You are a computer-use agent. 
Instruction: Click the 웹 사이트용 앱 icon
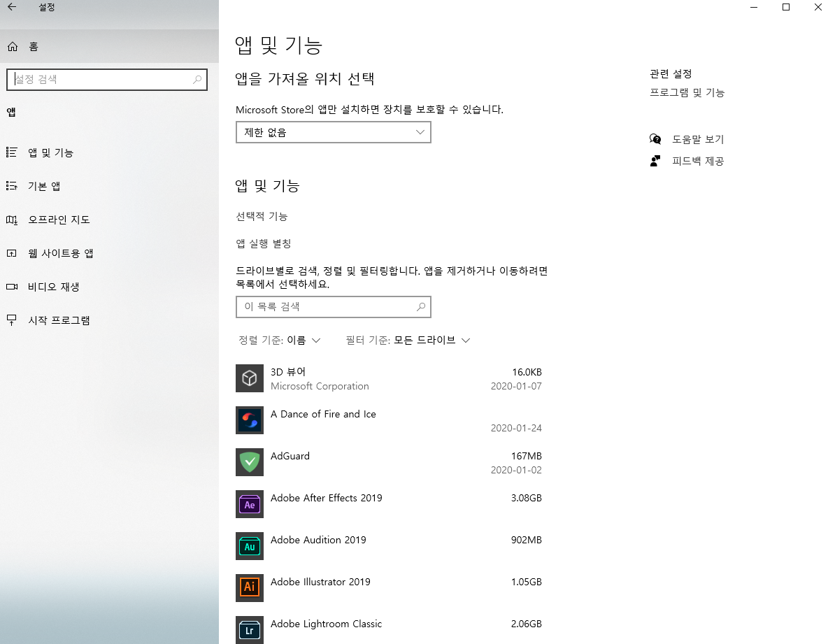point(12,253)
